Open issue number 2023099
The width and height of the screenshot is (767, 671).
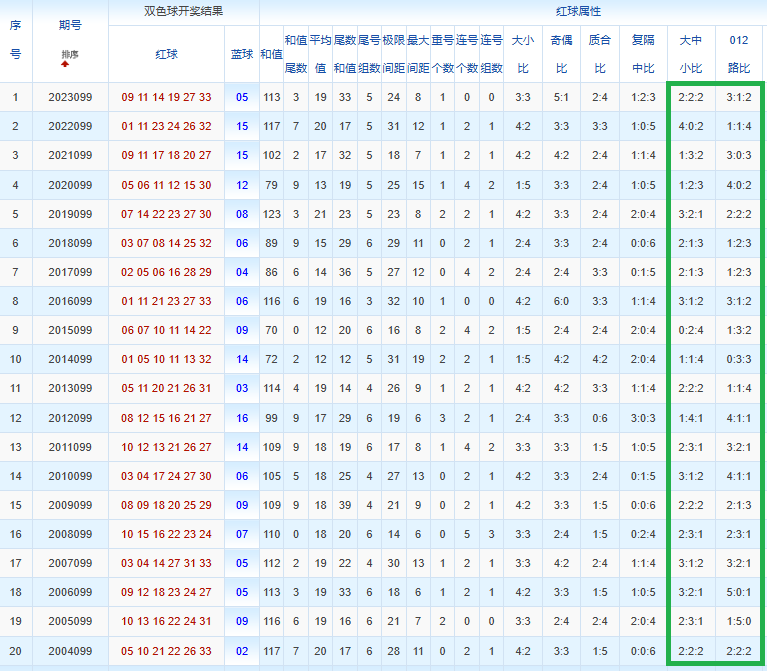pyautogui.click(x=70, y=97)
